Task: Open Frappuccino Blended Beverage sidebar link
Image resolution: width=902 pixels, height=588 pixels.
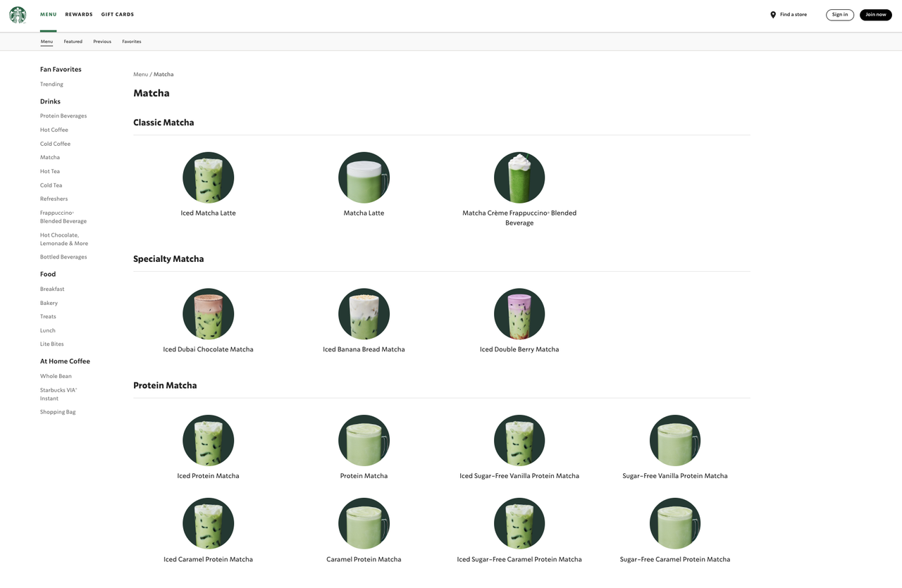Action: point(63,217)
